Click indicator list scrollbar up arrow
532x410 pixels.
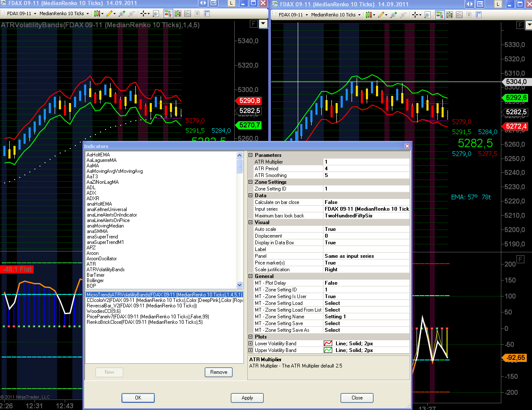click(240, 155)
